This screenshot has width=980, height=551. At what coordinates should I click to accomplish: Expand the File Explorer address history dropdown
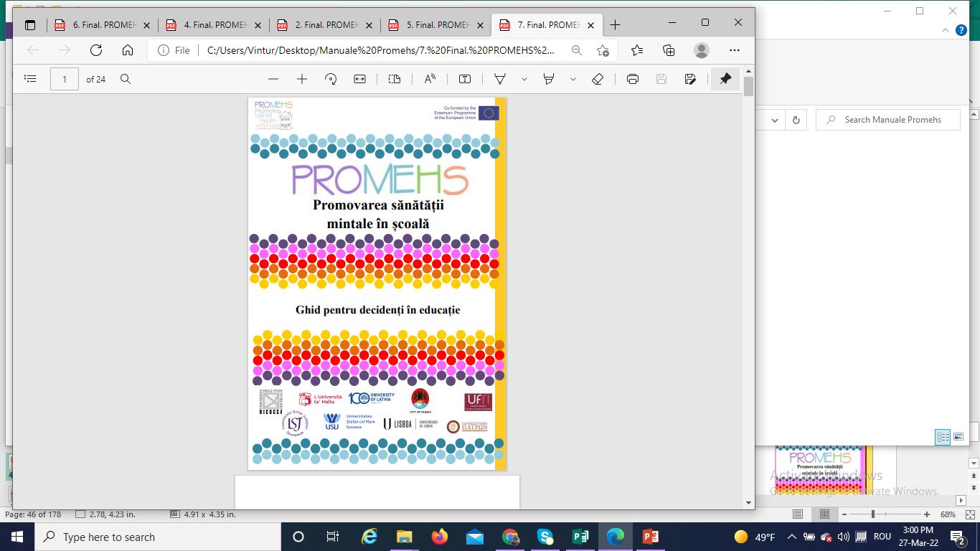(775, 120)
